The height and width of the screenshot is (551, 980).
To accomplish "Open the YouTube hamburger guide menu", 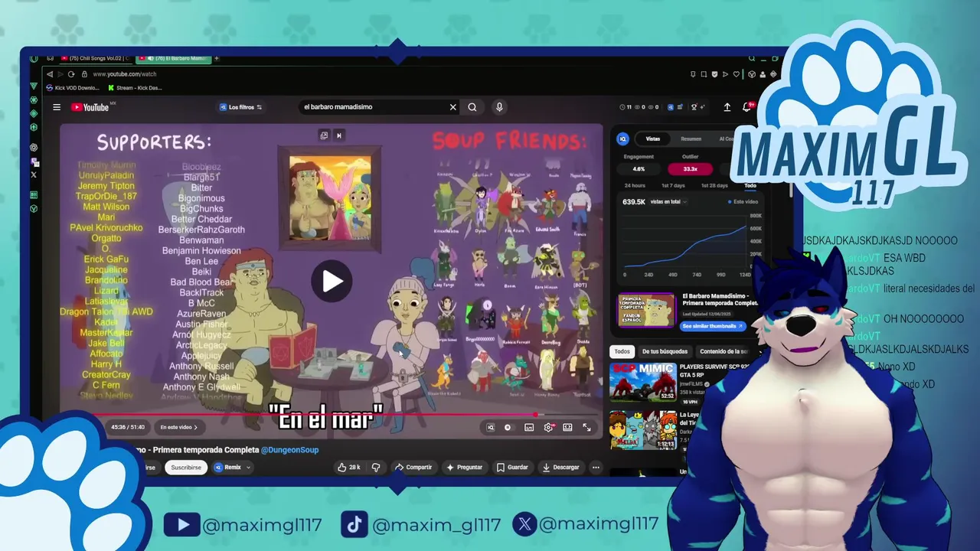I will click(x=57, y=107).
